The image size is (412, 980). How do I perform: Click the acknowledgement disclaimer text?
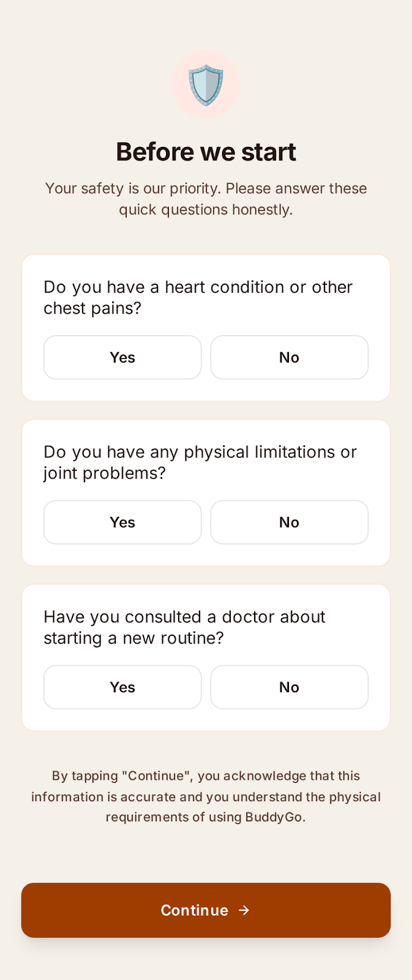[206, 796]
